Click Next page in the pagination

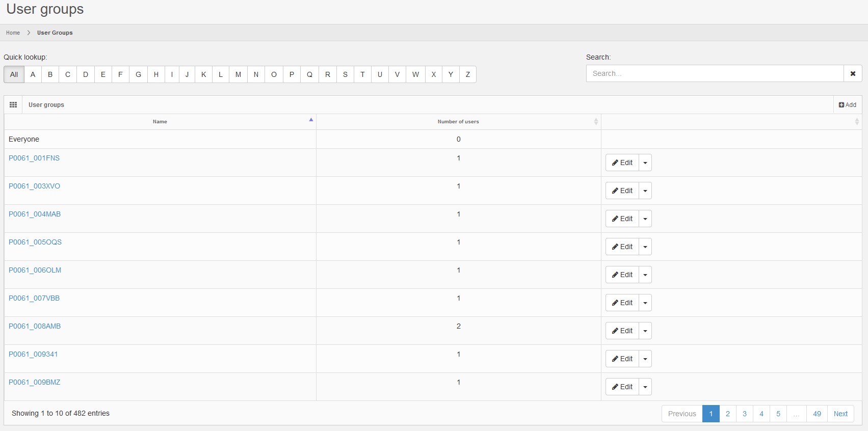click(840, 414)
